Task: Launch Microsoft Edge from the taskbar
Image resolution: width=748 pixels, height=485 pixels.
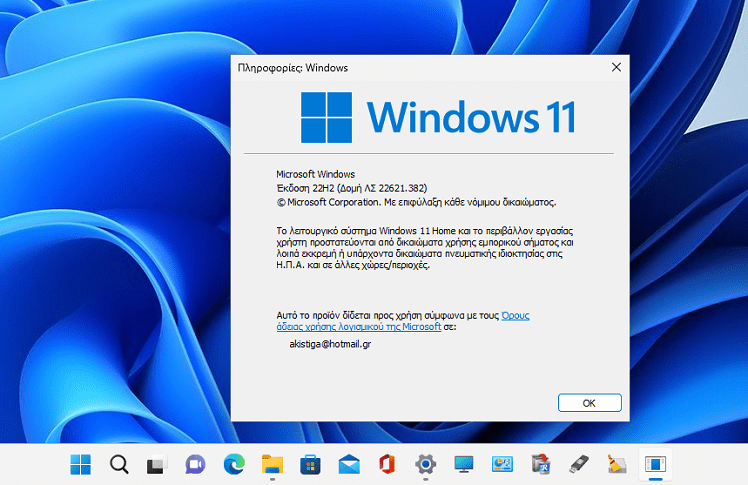Action: click(234, 464)
